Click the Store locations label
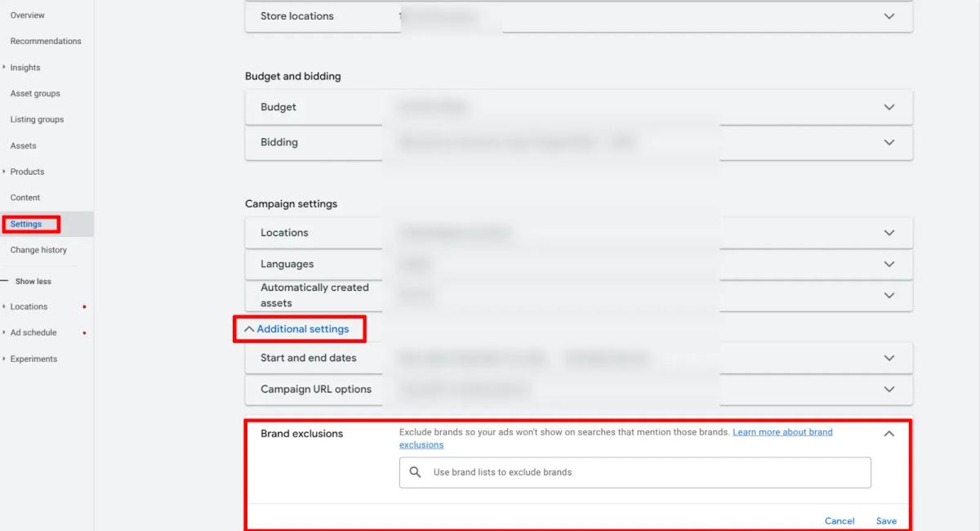The image size is (980, 531). tap(297, 16)
